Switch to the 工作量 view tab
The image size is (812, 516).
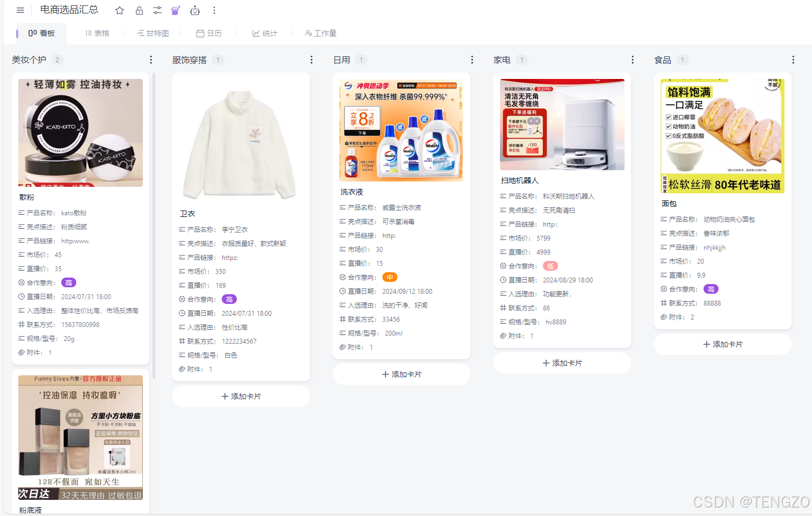[x=321, y=33]
